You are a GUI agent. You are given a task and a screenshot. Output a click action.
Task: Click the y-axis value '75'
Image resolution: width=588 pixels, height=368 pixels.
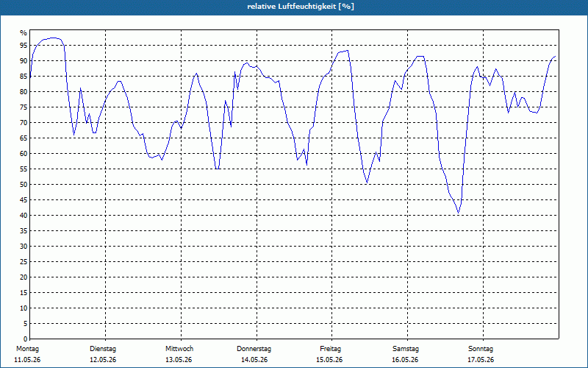[x=24, y=107]
